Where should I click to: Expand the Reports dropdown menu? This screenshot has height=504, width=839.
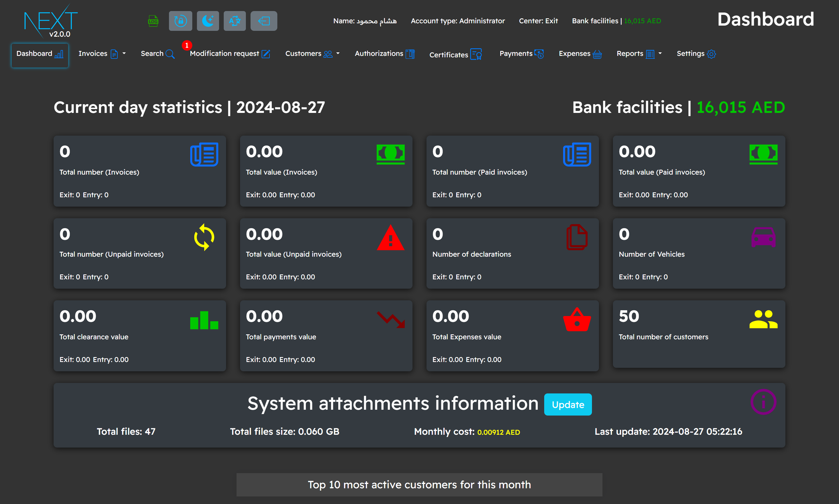639,54
